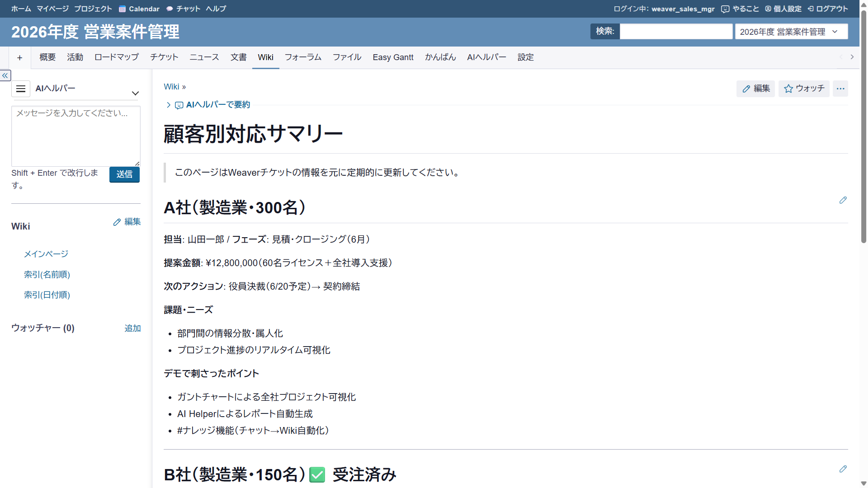Open the 2026年度 営業案件管理 project dropdown

[x=791, y=32]
